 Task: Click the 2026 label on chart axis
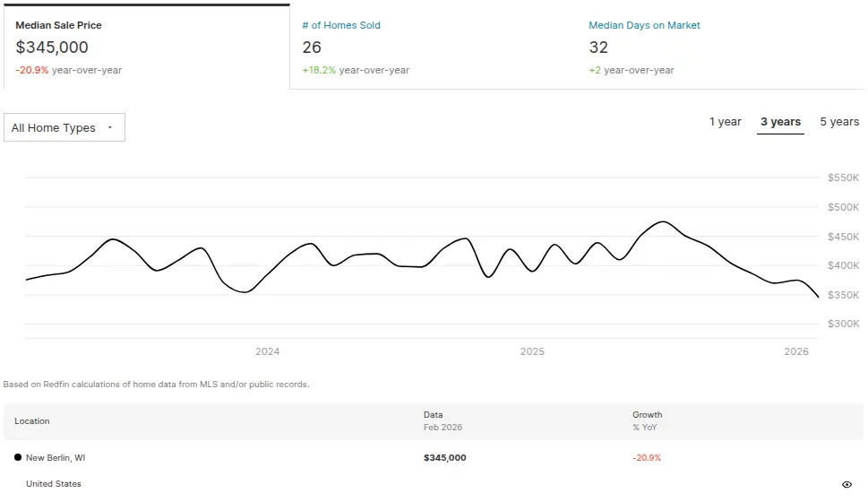(796, 351)
